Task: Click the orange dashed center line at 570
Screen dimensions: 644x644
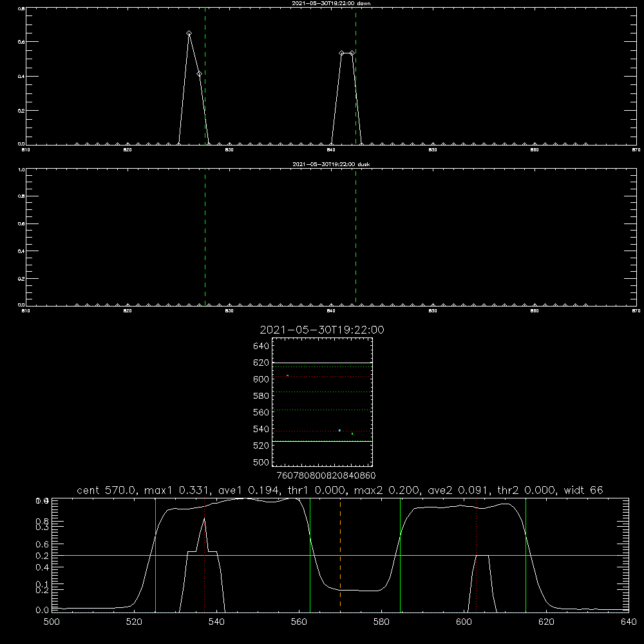Action: (340, 554)
